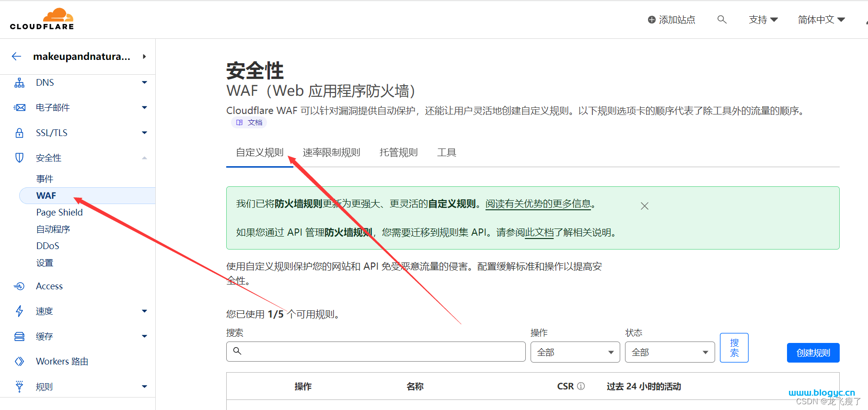Open 事件 under 安全性
The width and height of the screenshot is (868, 410).
(45, 179)
